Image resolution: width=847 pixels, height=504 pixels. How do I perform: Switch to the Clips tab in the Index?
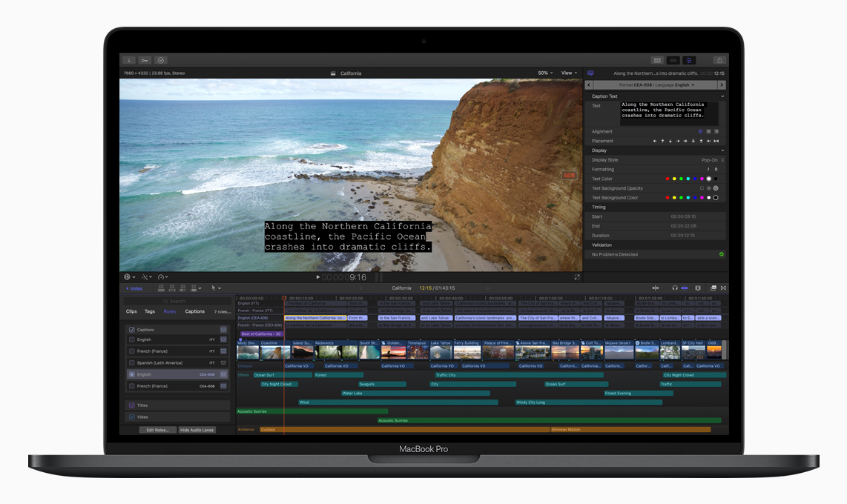click(132, 312)
